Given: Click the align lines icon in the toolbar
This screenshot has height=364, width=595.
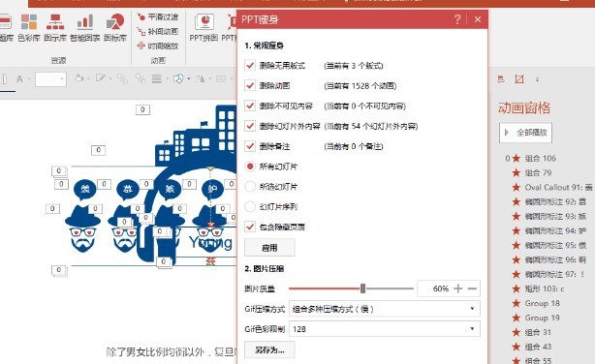Looking at the screenshot, I should 156,78.
